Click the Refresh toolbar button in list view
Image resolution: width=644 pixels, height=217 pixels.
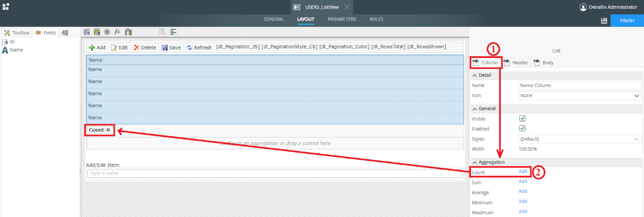point(199,47)
